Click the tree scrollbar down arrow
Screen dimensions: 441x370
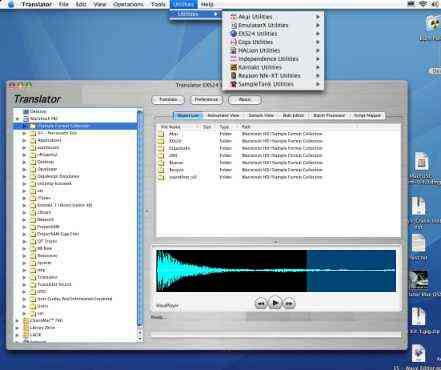(x=140, y=339)
